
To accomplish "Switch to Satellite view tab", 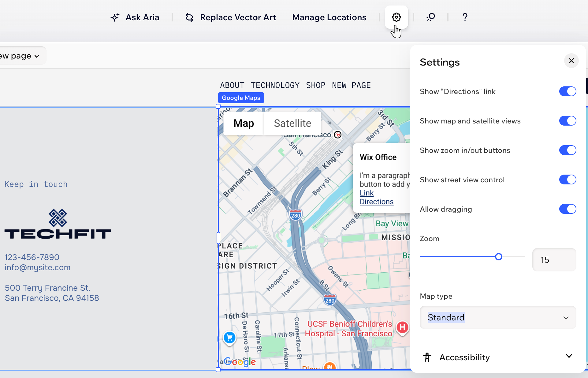I will click(x=292, y=123).
